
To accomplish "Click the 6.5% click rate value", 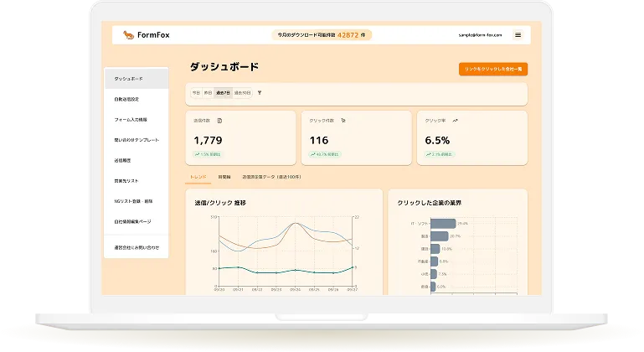I will (x=437, y=140).
